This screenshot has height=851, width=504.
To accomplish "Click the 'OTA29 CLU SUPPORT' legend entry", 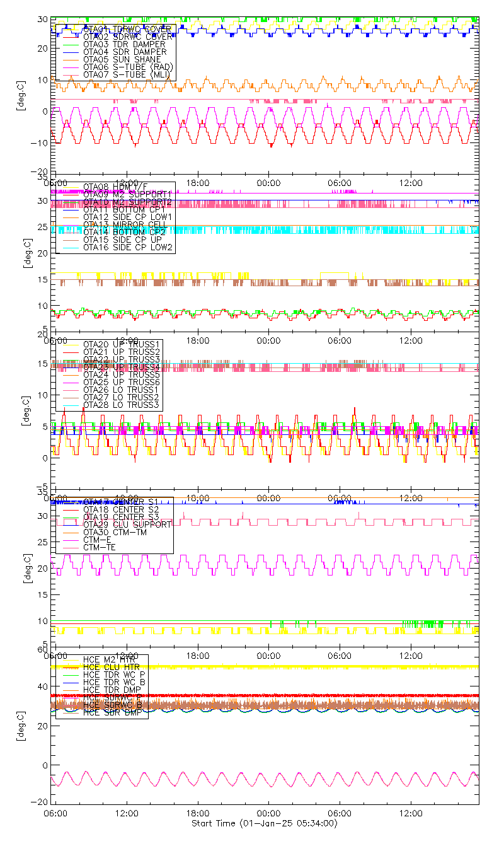I will [x=127, y=524].
